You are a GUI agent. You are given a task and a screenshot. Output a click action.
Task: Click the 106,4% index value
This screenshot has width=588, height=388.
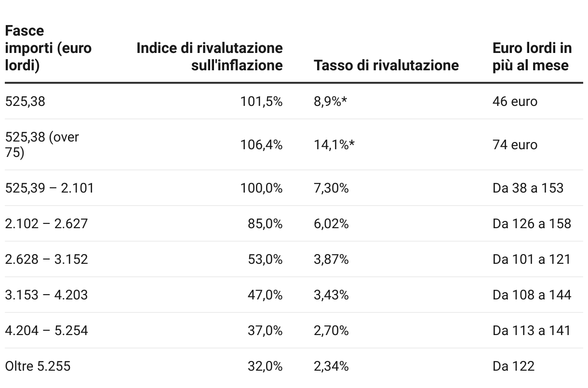(261, 144)
